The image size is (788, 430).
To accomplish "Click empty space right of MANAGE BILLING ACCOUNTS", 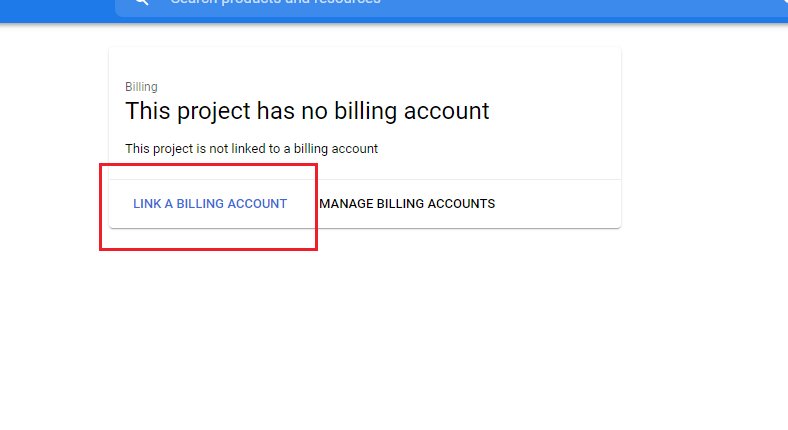I will click(560, 204).
